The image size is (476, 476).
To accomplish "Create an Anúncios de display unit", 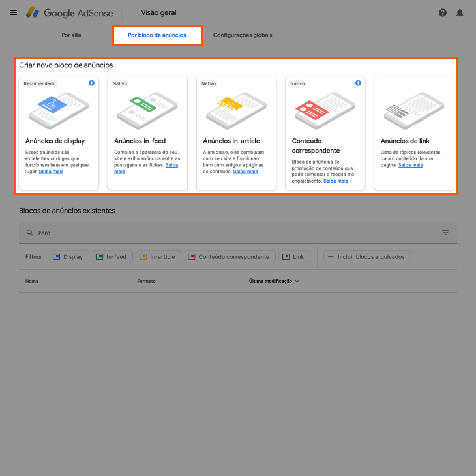I will tap(59, 133).
